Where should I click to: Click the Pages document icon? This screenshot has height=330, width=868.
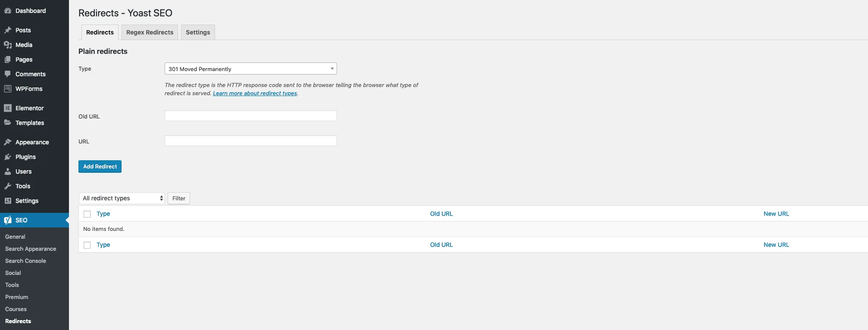pyautogui.click(x=8, y=59)
